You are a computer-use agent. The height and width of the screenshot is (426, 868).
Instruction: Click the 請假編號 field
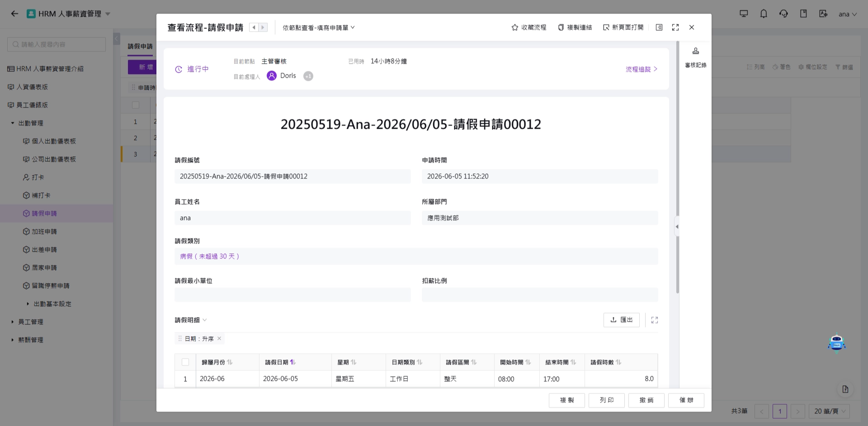(292, 176)
